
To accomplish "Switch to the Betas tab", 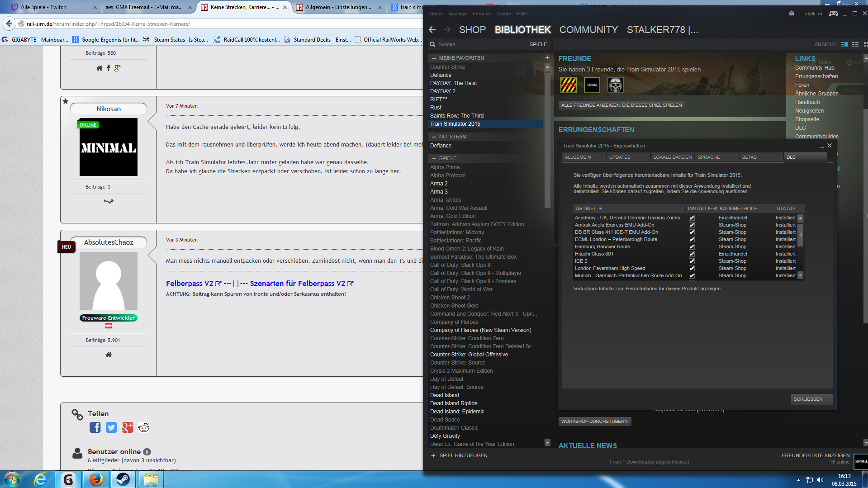I will pyautogui.click(x=761, y=157).
